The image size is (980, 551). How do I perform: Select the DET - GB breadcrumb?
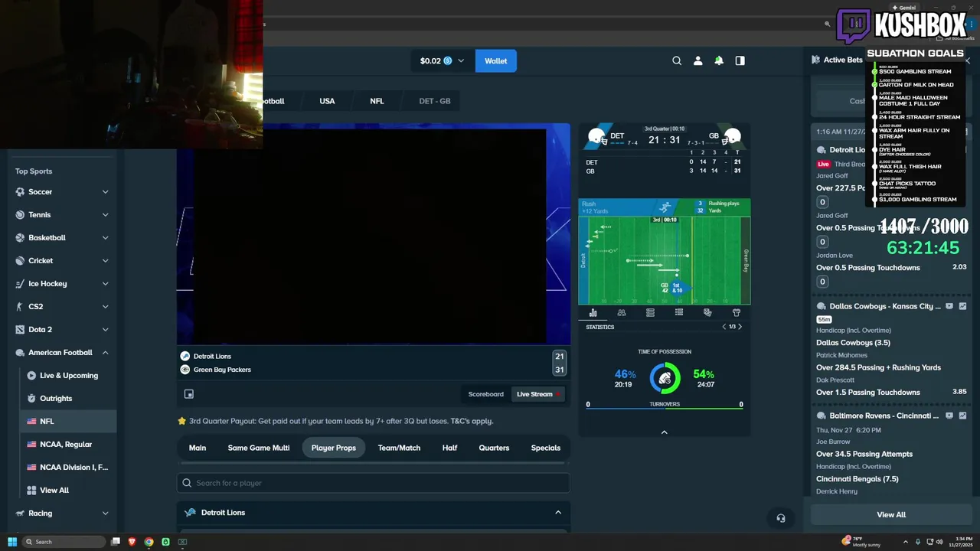[x=435, y=101]
